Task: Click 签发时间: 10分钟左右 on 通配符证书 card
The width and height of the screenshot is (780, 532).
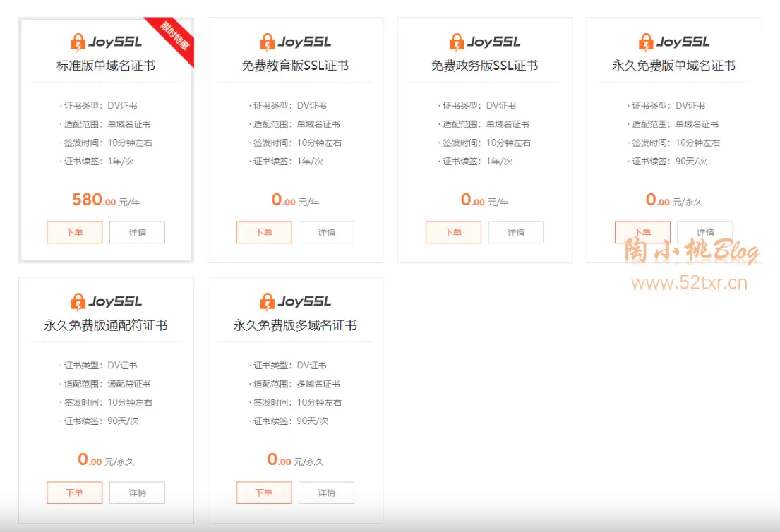Action: [107, 402]
